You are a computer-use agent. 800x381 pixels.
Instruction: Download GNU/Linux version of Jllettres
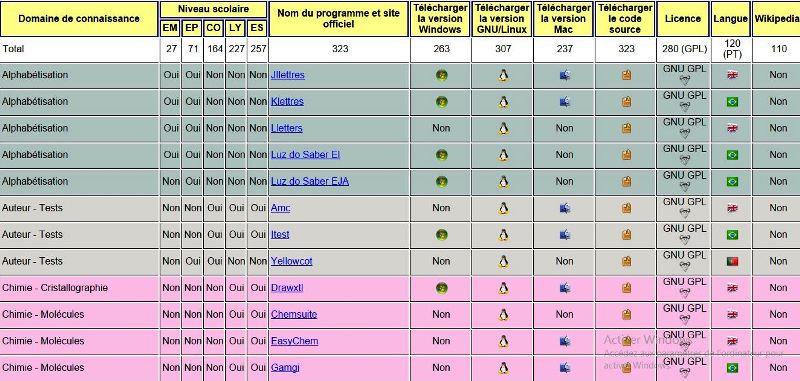click(x=504, y=75)
